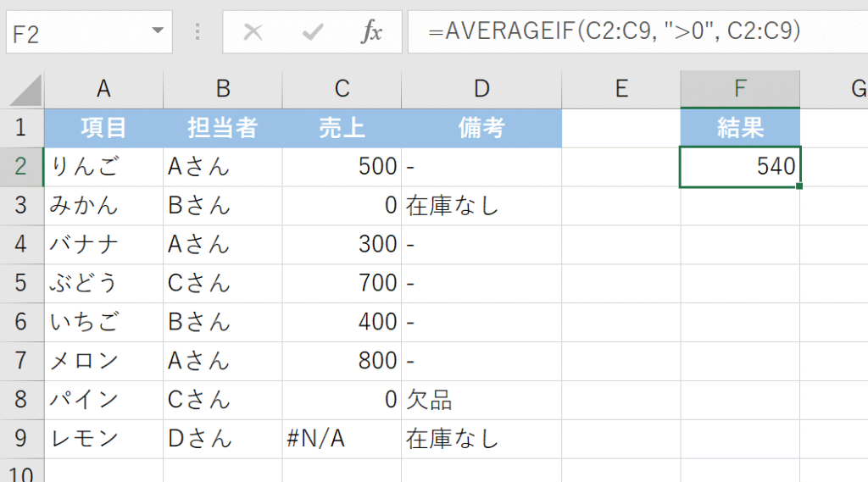Select row 1 header
Viewport: 868px width, 482px height.
pyautogui.click(x=21, y=128)
